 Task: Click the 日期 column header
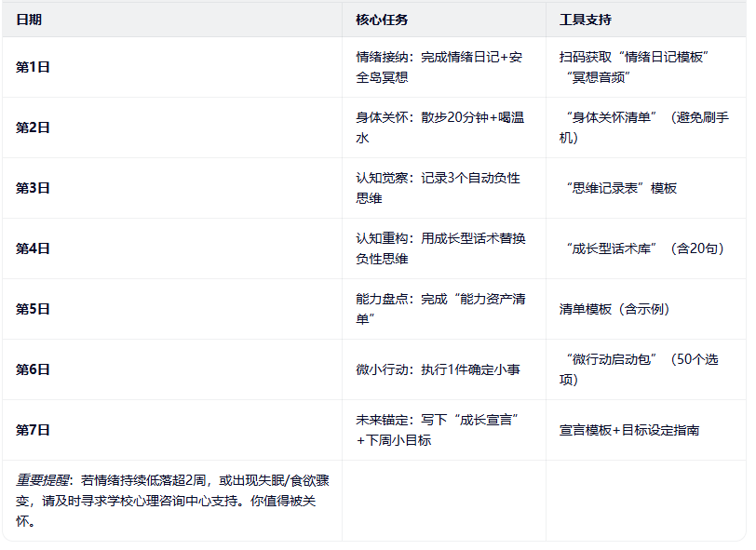(29, 20)
